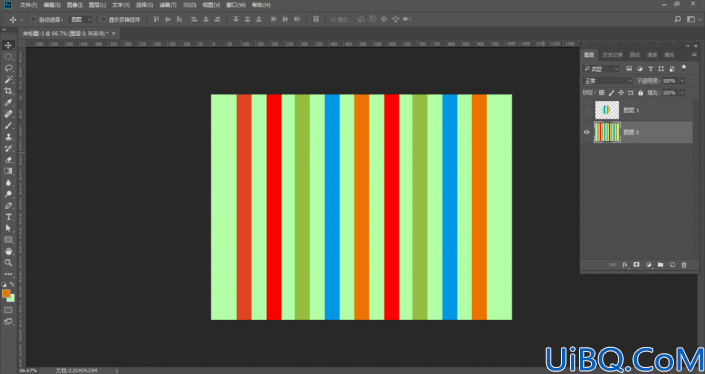Select the Horizontal Type tool

[8, 217]
